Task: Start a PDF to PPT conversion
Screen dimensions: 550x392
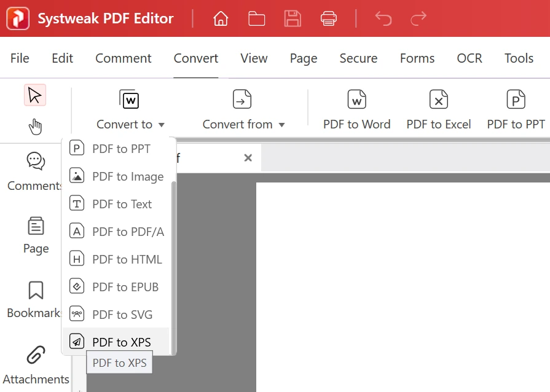Action: [515, 109]
